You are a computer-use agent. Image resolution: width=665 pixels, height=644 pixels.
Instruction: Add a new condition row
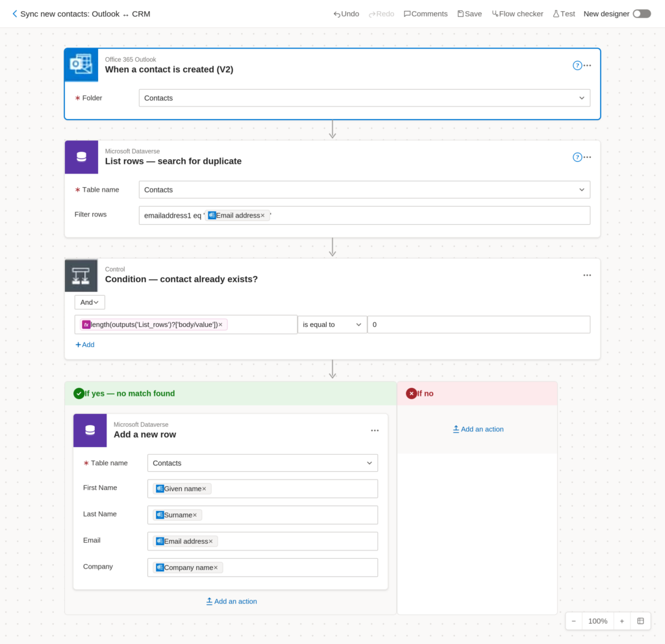[85, 344]
